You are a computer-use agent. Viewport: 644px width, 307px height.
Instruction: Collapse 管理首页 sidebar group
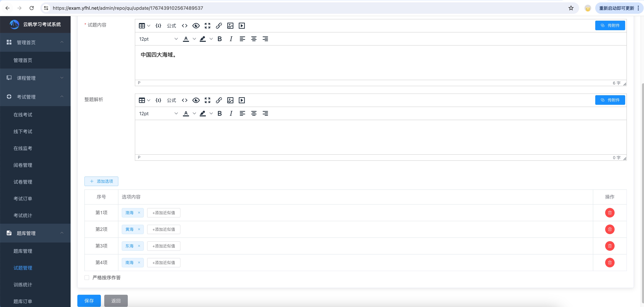tap(35, 42)
